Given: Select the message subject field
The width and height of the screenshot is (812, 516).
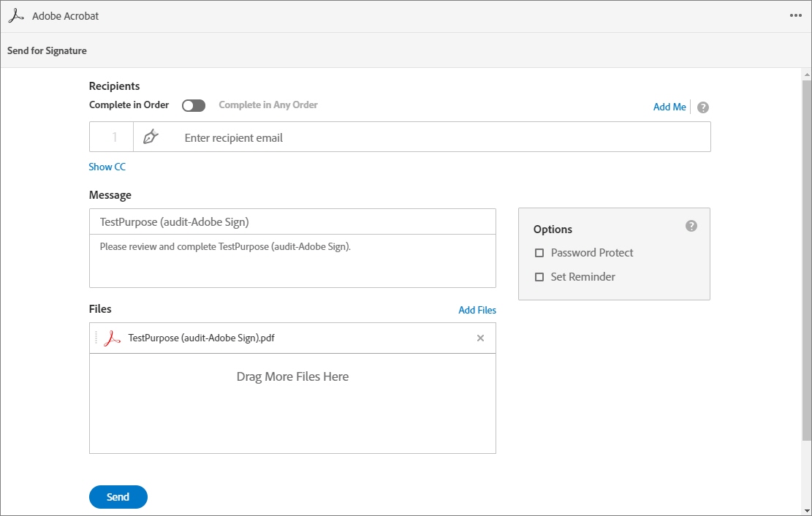Looking at the screenshot, I should coord(292,221).
